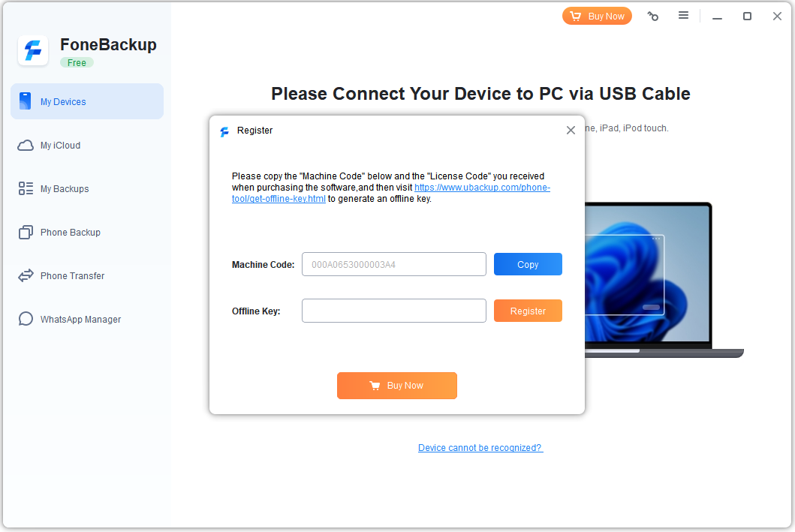Screen dimensions: 795x532
Task: Open the get-offline-key.html link
Action: (x=391, y=193)
